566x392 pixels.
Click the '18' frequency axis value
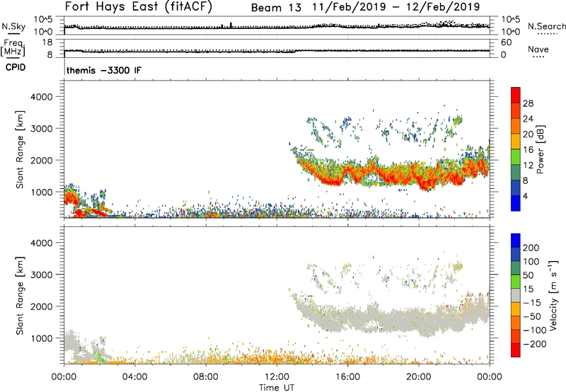point(47,42)
